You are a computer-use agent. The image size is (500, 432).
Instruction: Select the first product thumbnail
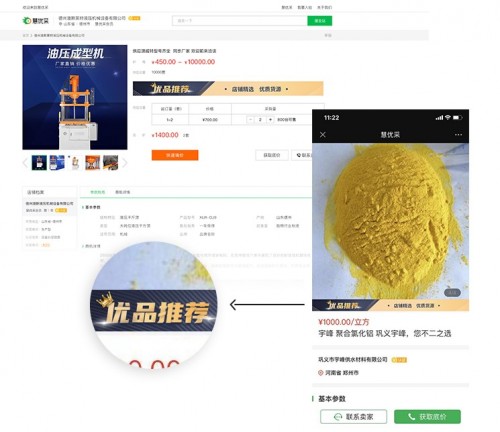39,163
